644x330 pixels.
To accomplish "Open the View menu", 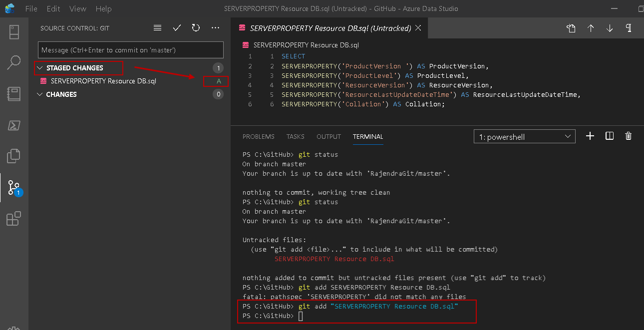I will 78,9.
